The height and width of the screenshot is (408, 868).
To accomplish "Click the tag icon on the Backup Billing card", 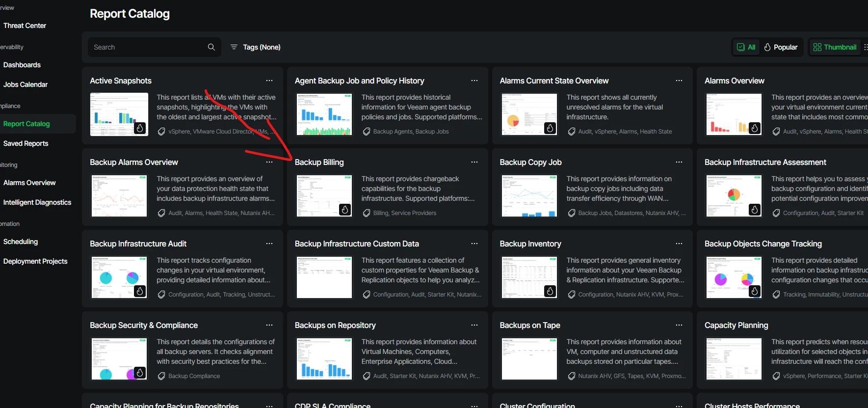I will click(x=366, y=213).
